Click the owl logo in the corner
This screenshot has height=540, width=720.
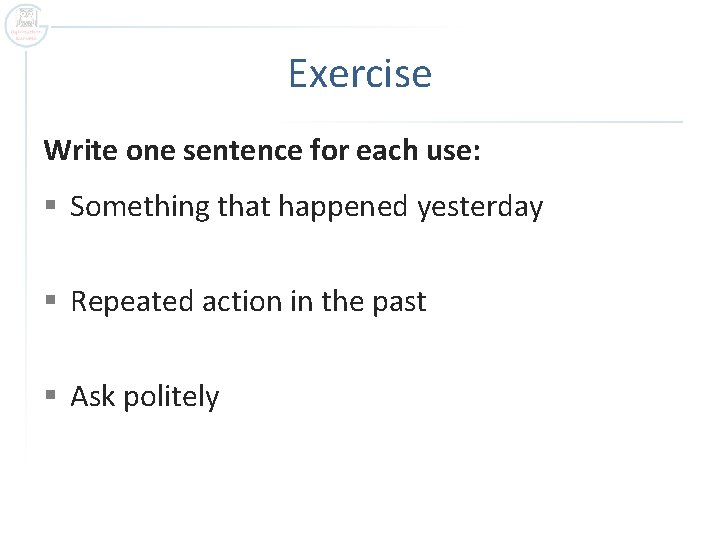tap(26, 17)
